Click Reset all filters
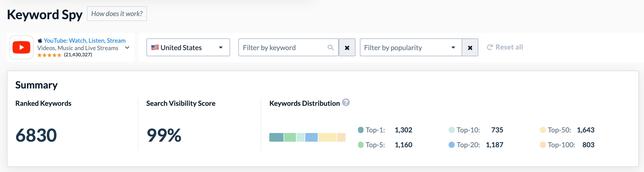 (x=505, y=47)
